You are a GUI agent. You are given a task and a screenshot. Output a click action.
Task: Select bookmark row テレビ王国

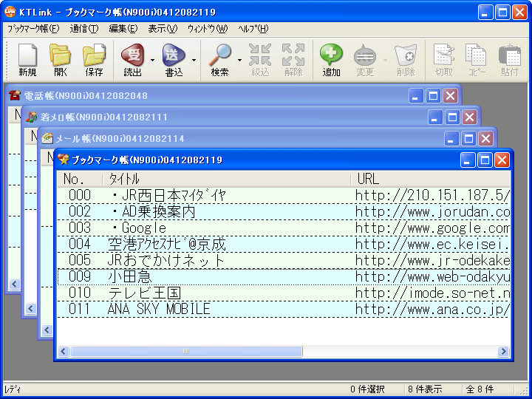pyautogui.click(x=284, y=293)
